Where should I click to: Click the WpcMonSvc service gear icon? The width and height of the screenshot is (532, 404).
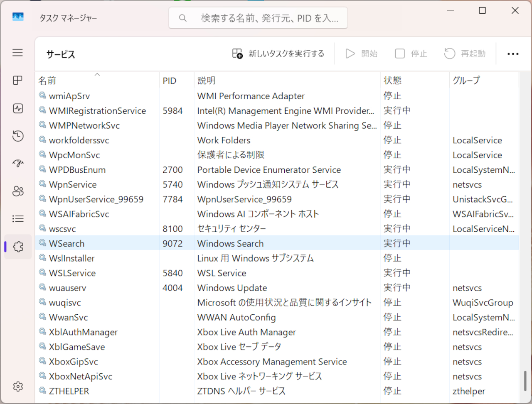(x=42, y=154)
